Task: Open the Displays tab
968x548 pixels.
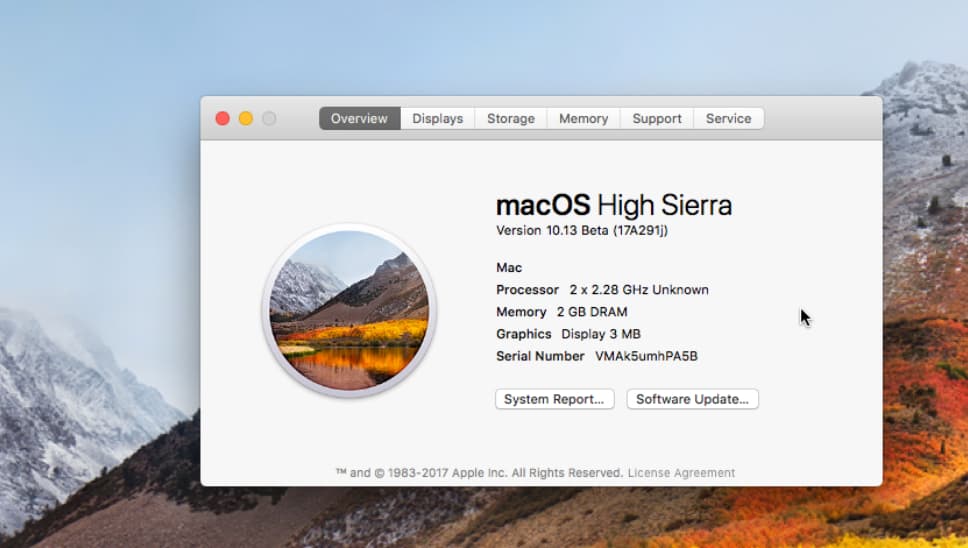Action: [438, 118]
